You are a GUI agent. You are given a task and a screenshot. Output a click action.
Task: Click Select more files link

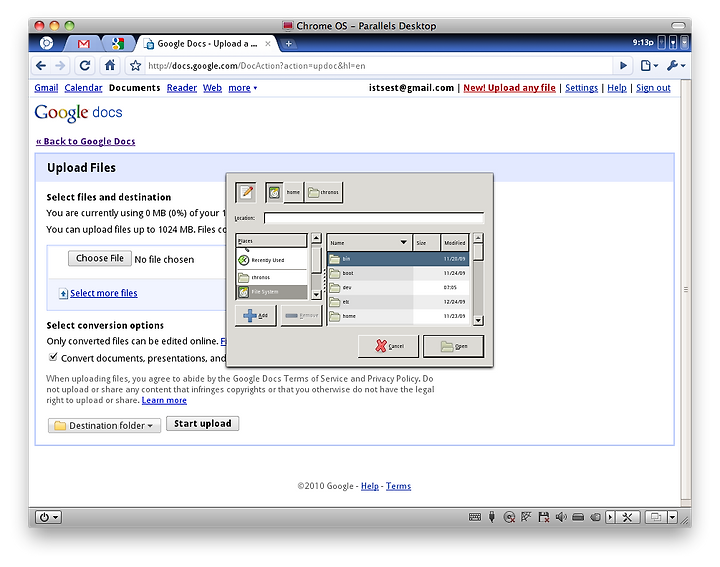pos(103,293)
